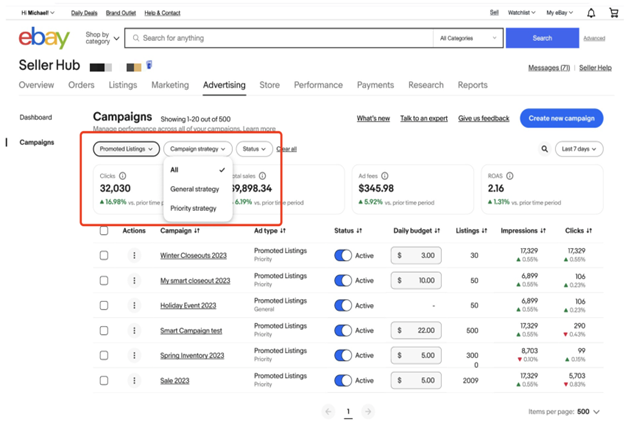Check the select-all campaigns checkbox
The height and width of the screenshot is (432, 625).
coord(104,231)
